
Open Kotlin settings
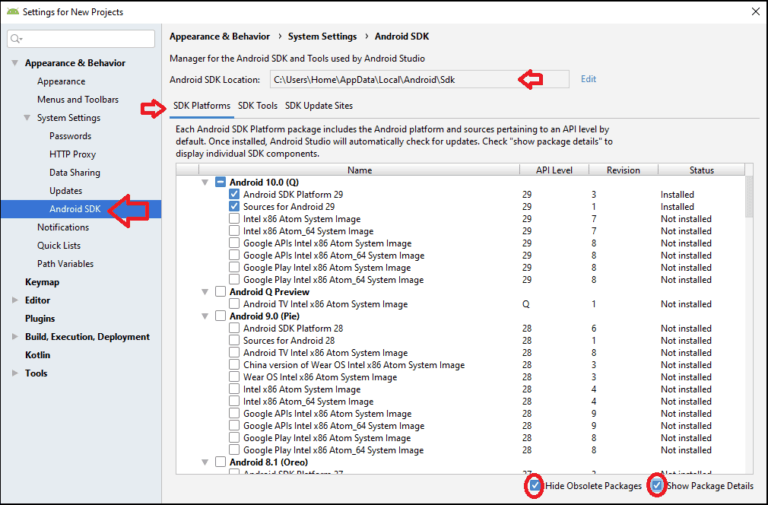[37, 355]
